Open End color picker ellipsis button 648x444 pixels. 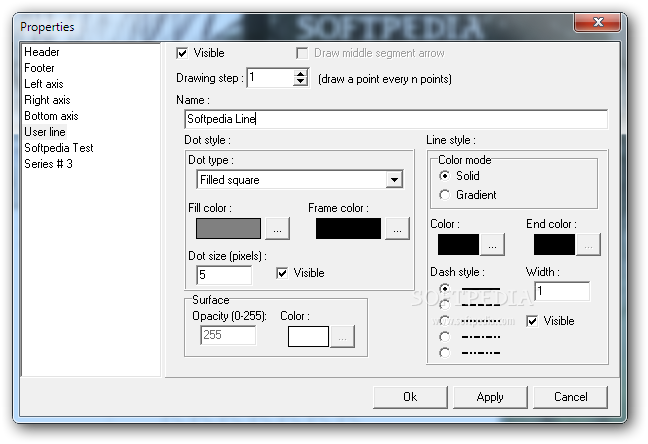pos(588,245)
